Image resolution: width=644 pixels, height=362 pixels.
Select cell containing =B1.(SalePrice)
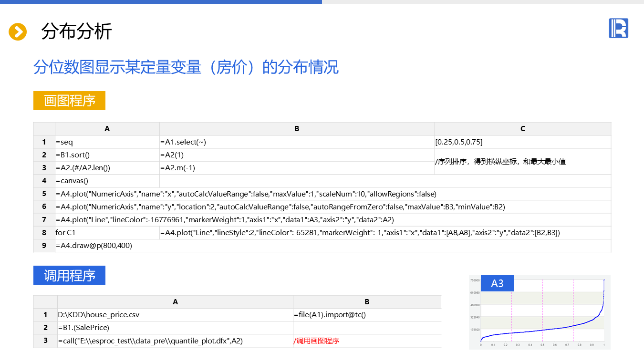175,328
